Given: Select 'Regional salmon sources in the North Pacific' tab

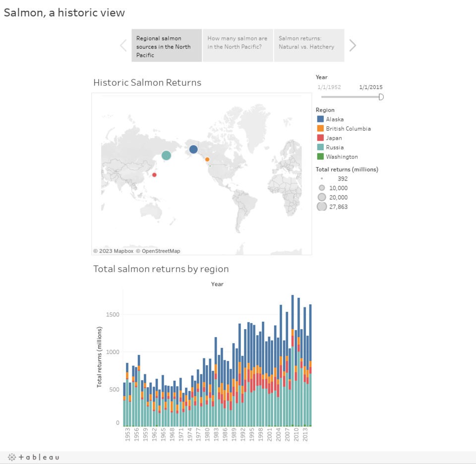Looking at the screenshot, I should 167,46.
